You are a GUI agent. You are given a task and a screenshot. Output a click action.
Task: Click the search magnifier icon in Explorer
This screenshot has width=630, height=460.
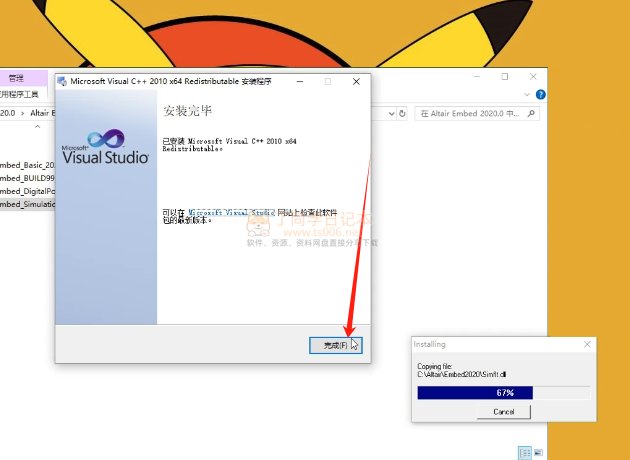click(531, 114)
